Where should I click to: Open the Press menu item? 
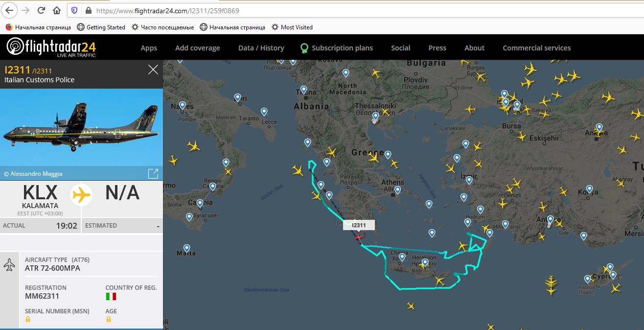(x=437, y=48)
